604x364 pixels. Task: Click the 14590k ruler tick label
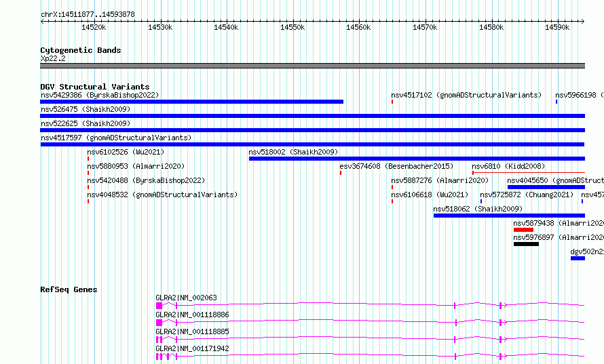tap(557, 27)
